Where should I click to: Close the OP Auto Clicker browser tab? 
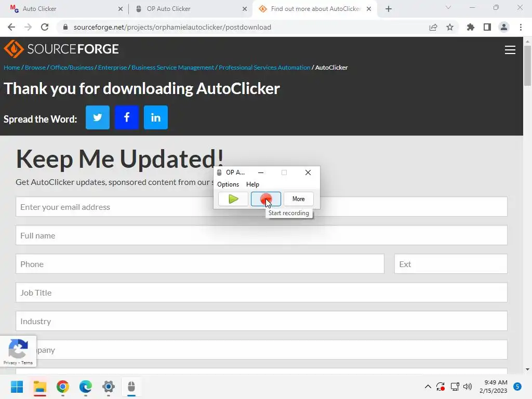(245, 9)
